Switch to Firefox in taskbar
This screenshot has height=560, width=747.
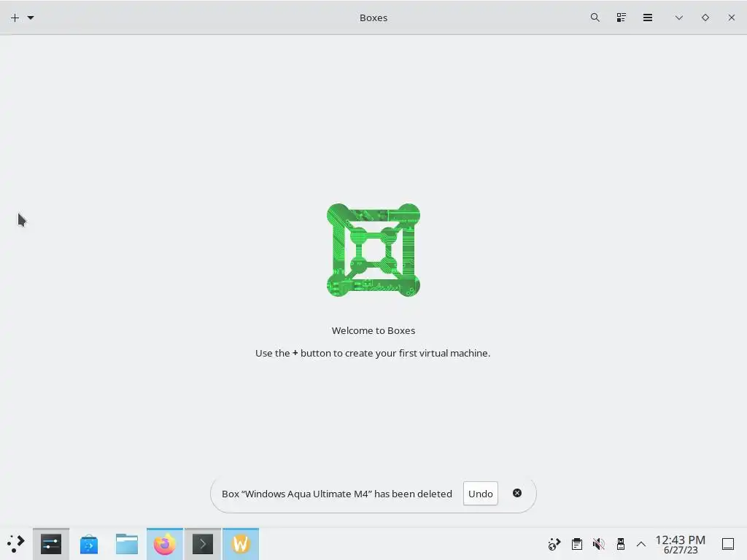(165, 544)
